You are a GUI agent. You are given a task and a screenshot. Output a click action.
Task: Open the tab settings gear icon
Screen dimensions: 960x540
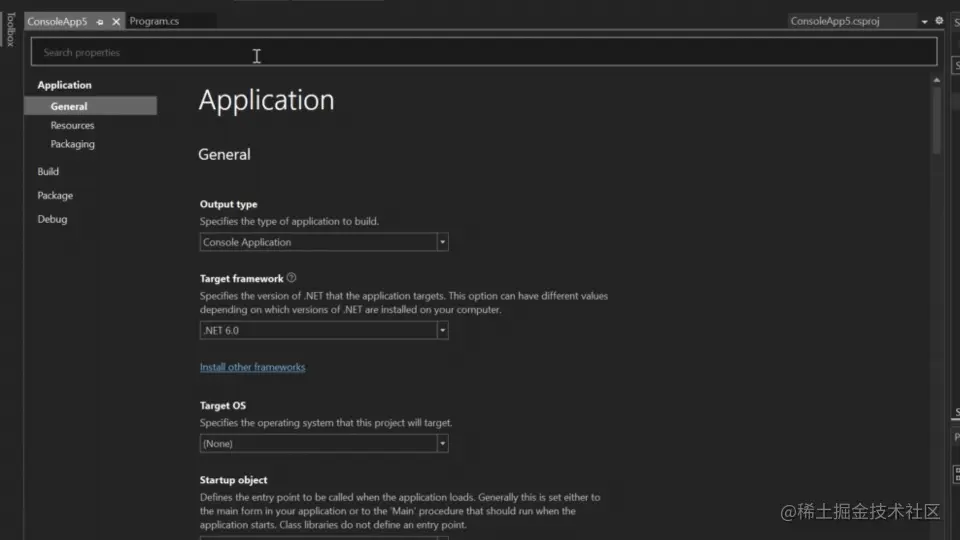pyautogui.click(x=939, y=21)
